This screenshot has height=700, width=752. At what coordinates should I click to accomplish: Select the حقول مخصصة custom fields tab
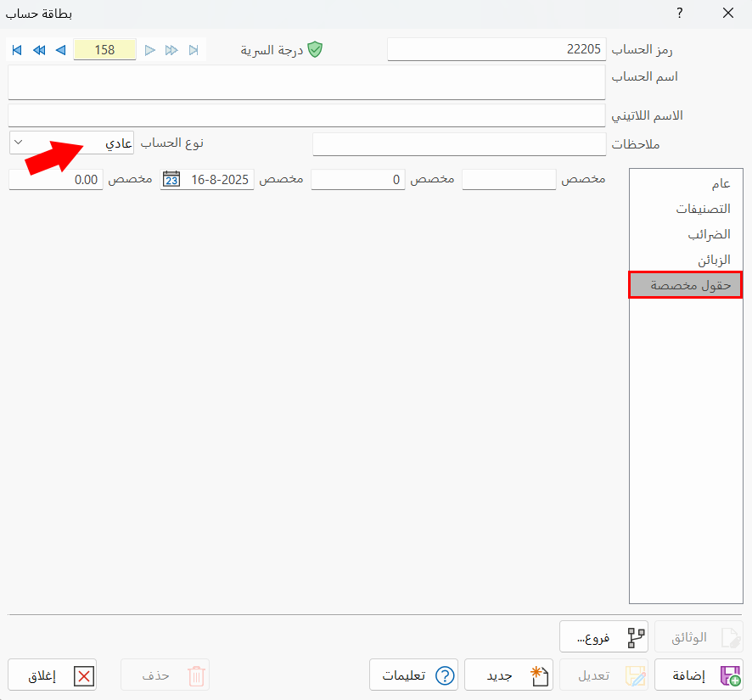[686, 285]
